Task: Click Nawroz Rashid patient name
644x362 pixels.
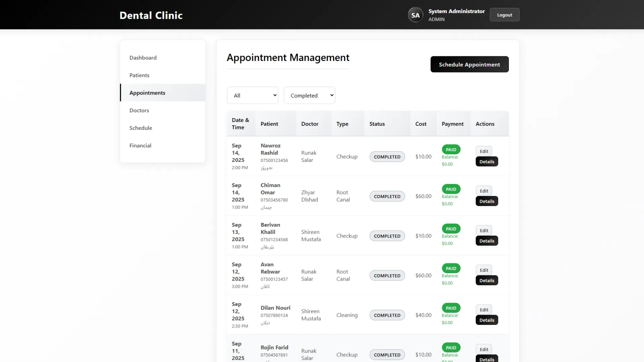Action: click(x=270, y=149)
